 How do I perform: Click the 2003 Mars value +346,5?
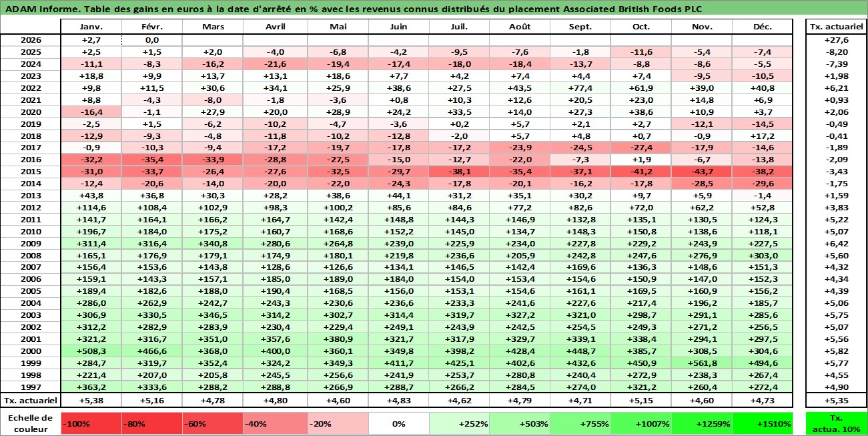(212, 315)
